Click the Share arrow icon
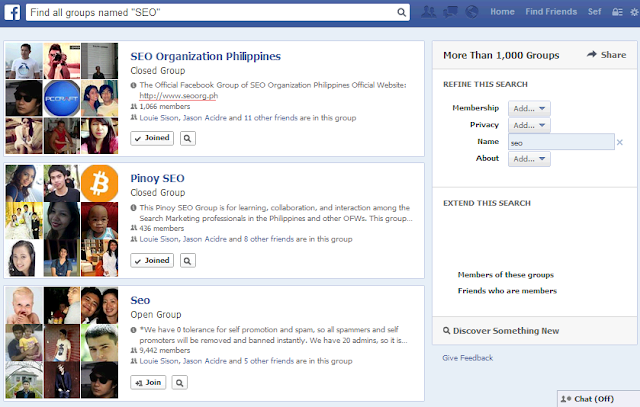Screen dimensions: 640x407 pyautogui.click(x=592, y=54)
